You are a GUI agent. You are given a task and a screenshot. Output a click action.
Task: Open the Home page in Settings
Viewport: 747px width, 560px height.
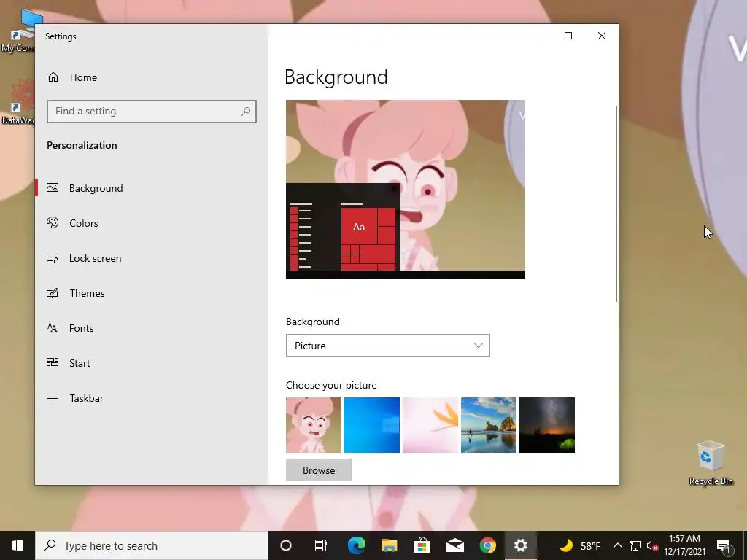72,77
